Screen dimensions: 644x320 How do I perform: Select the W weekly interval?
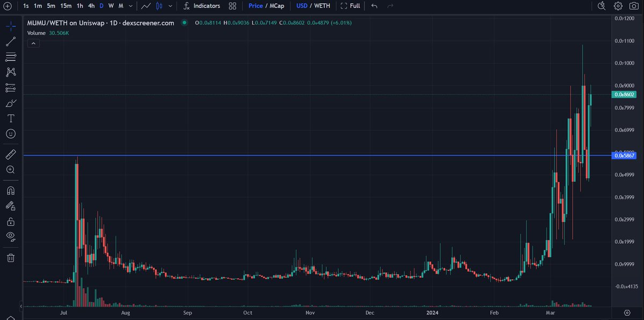(111, 6)
